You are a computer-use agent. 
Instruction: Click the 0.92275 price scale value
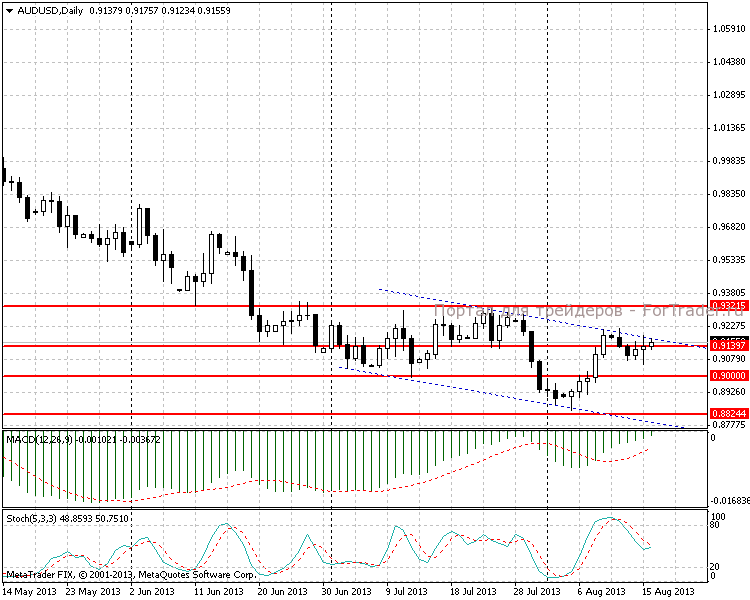(x=729, y=326)
